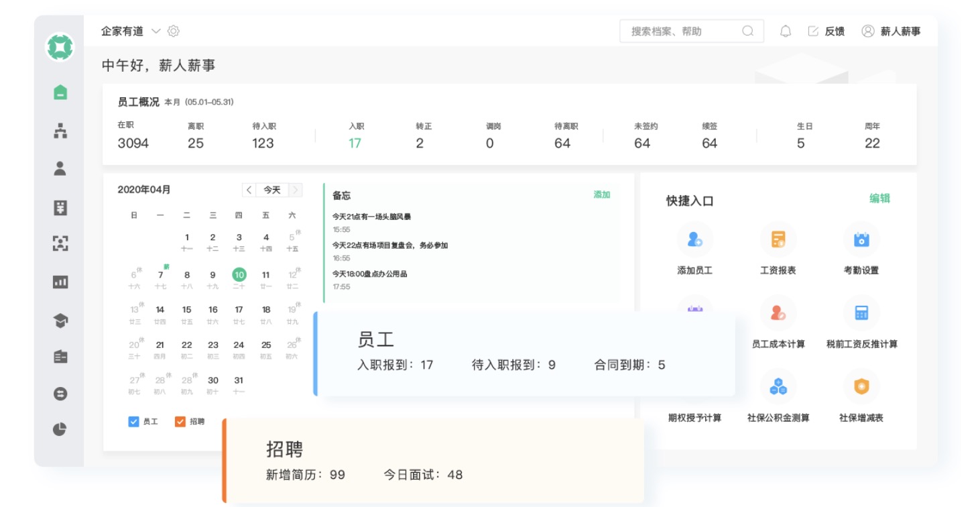Click 合同到期：5 in 员工 card

tap(630, 365)
